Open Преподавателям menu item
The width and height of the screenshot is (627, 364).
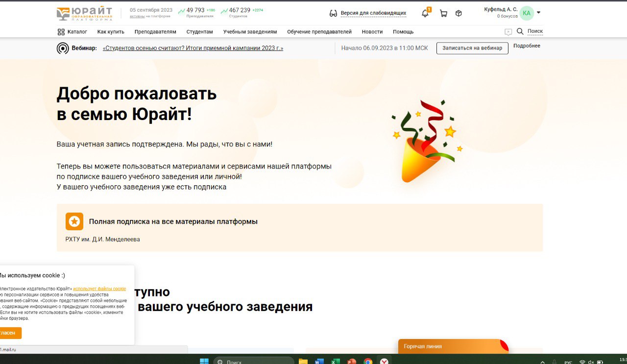pos(155,32)
